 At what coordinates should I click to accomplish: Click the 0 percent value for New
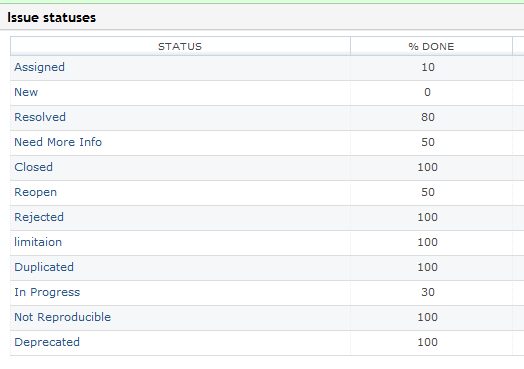[x=427, y=92]
